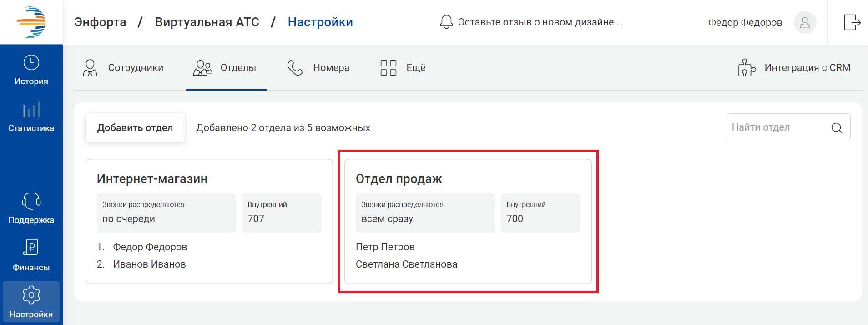This screenshot has width=868, height=325.
Task: Click the user avatar icon
Action: click(x=805, y=22)
